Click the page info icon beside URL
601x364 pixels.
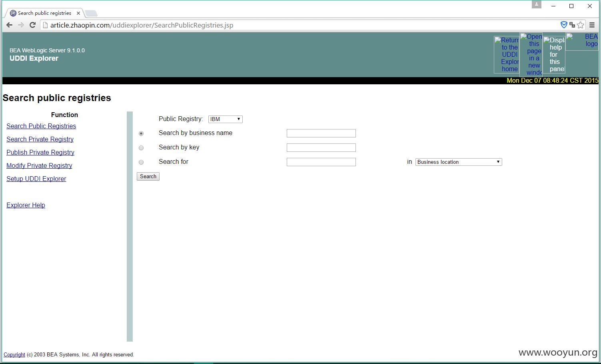[45, 25]
